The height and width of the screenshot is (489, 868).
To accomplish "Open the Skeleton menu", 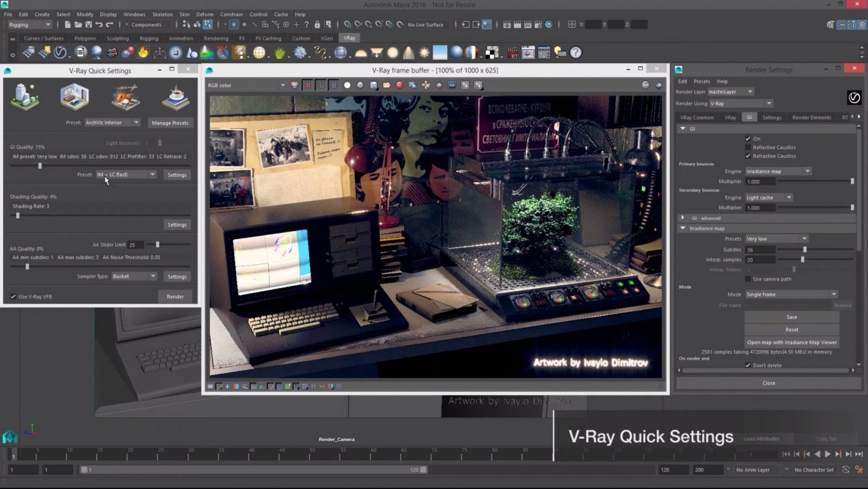I will click(x=162, y=14).
